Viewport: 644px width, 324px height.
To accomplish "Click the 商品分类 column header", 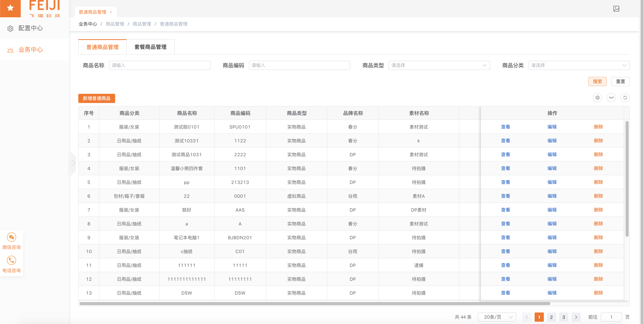I will pyautogui.click(x=129, y=113).
